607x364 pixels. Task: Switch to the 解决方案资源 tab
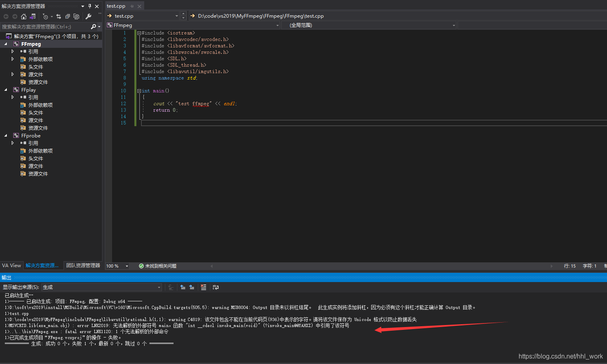click(x=42, y=266)
